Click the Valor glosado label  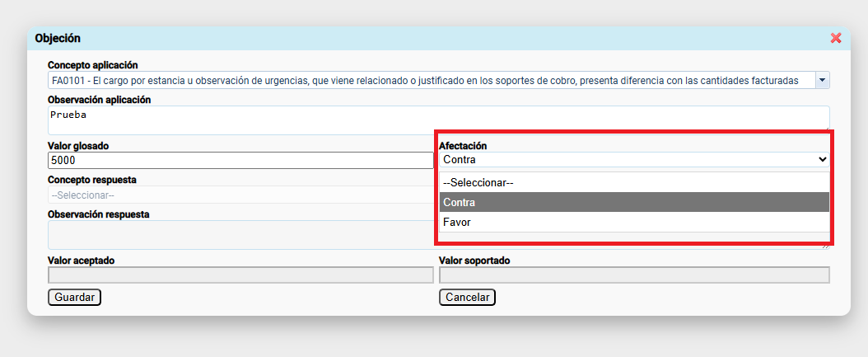(78, 146)
